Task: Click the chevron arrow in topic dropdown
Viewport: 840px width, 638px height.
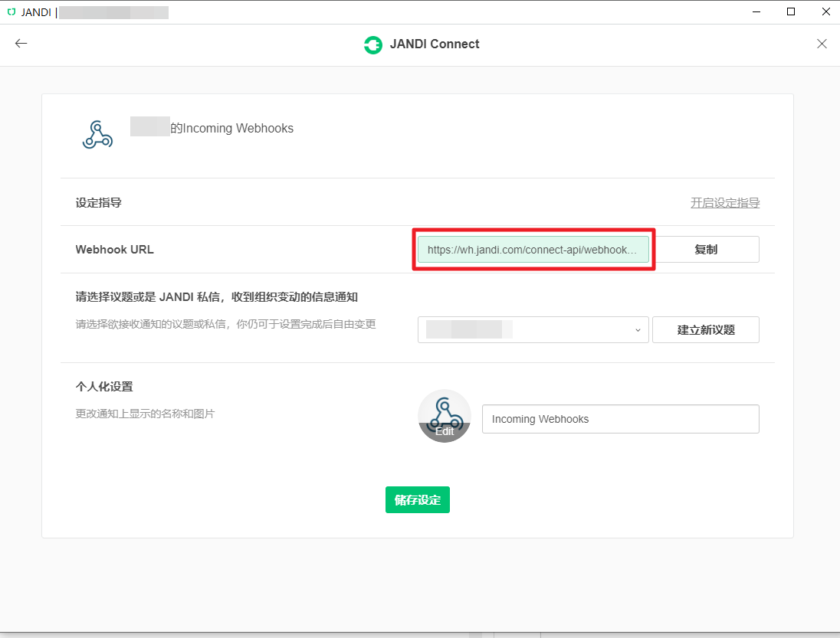Action: (x=638, y=330)
